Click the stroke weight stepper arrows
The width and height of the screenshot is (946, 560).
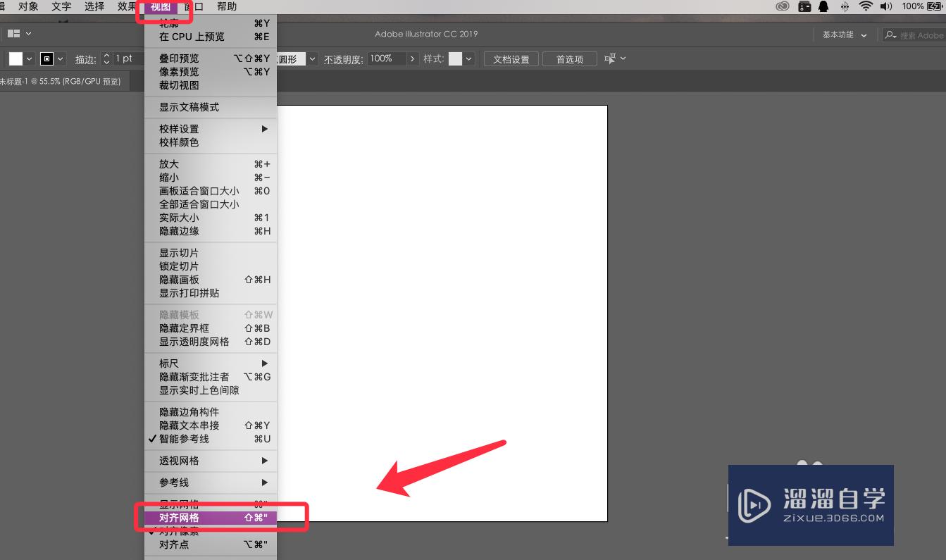(x=107, y=59)
